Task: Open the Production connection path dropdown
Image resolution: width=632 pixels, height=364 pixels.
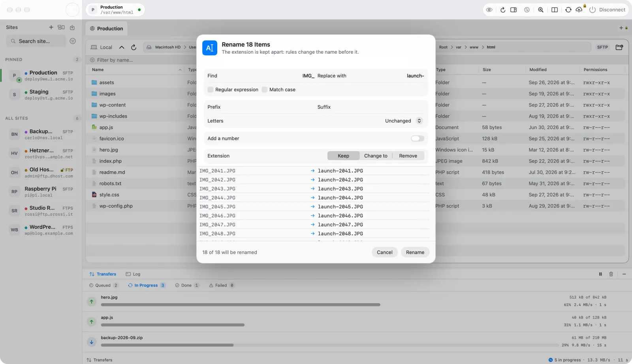Action: [115, 10]
